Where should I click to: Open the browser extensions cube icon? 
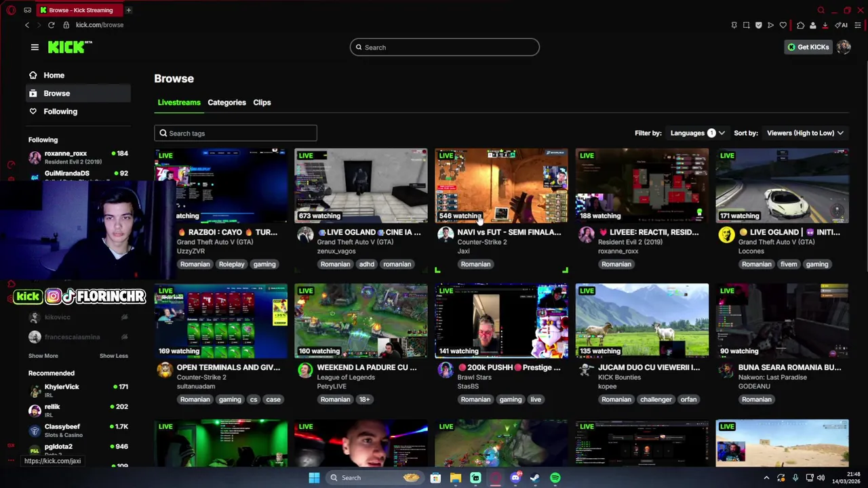tap(800, 25)
